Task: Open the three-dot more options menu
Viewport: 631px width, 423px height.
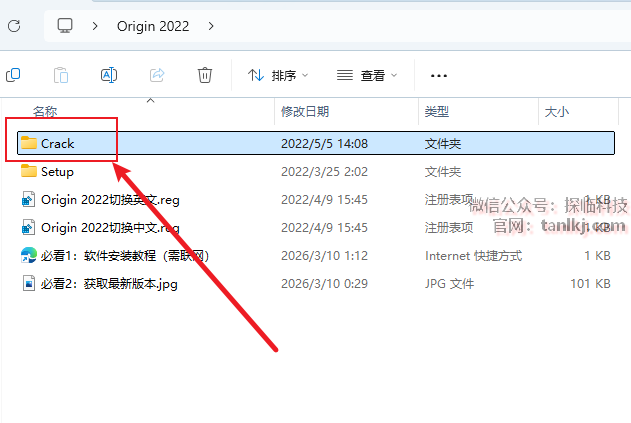Action: click(439, 76)
